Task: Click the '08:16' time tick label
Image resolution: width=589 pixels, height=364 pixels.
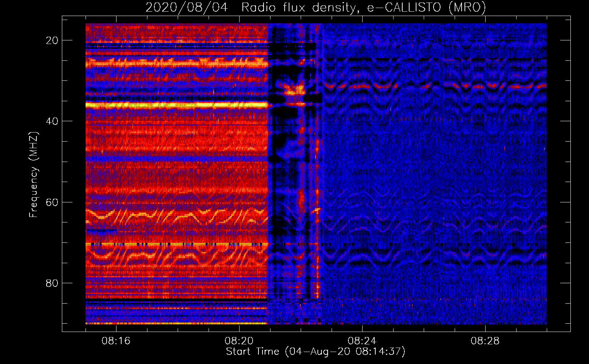Action: (116, 341)
